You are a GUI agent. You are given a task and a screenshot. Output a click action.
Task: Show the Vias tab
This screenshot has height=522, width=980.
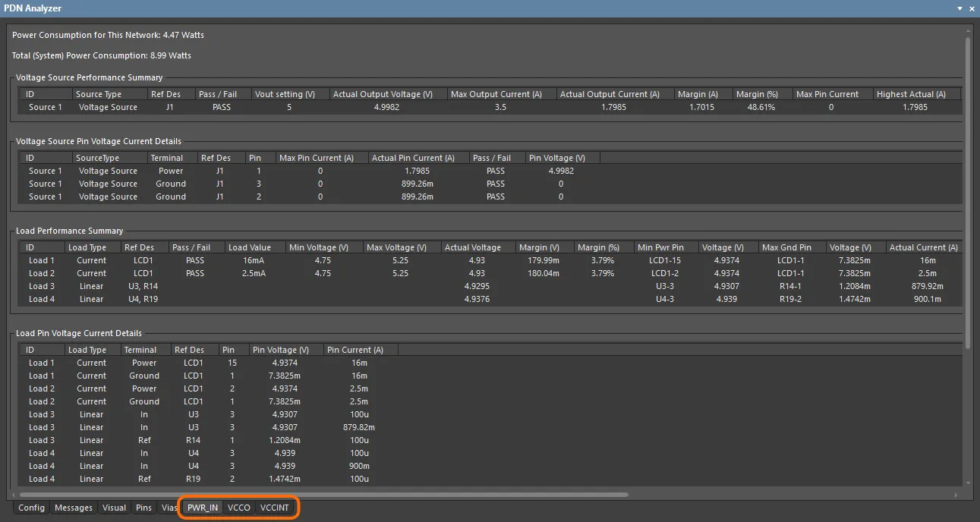[169, 508]
